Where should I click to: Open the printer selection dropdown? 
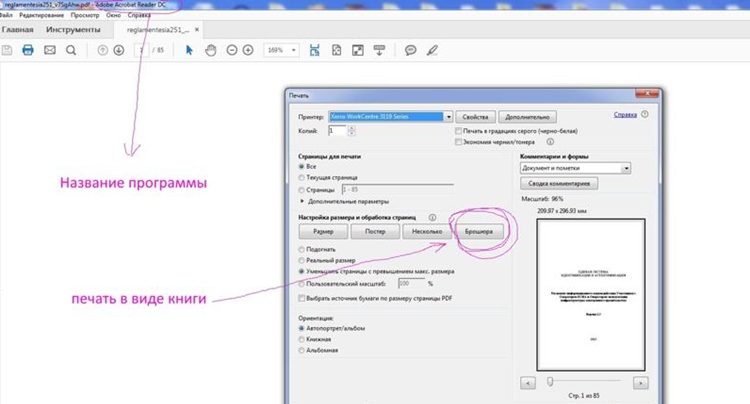point(449,117)
